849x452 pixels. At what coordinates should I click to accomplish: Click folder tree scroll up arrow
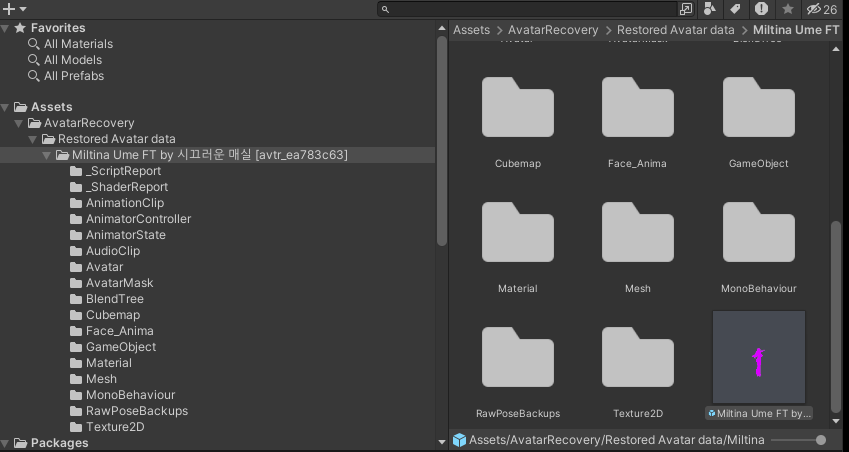(442, 28)
